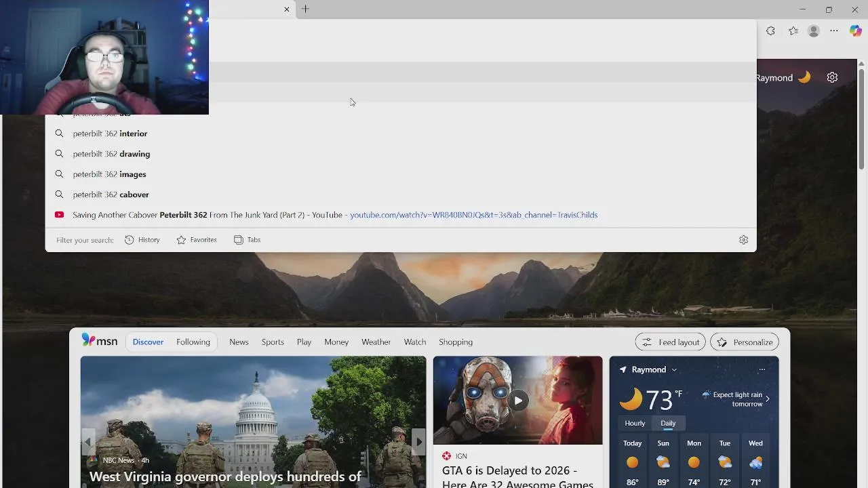Screen dimensions: 868x488
Task: Open the Copilot icon in toolbar
Action: [855, 30]
